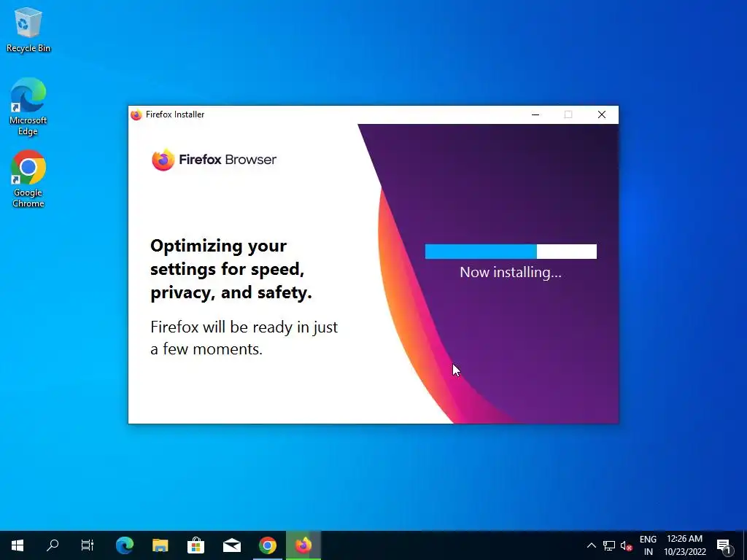Open Task View from taskbar

pyautogui.click(x=88, y=545)
